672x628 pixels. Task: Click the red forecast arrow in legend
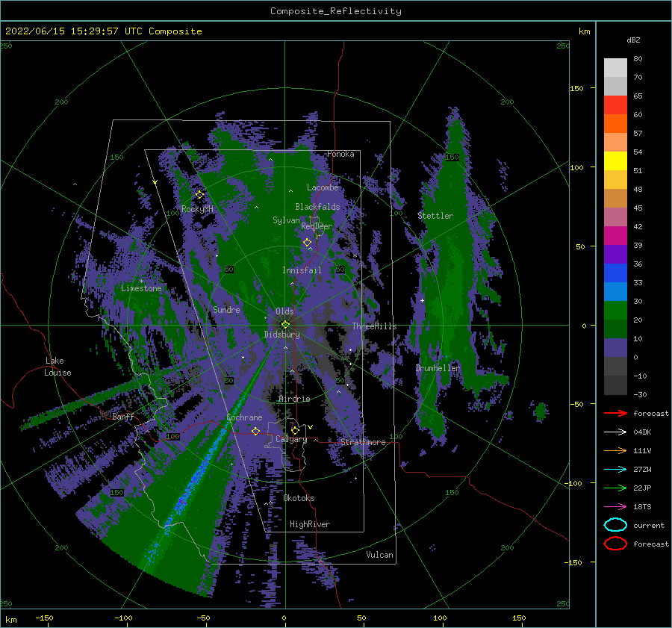click(615, 413)
